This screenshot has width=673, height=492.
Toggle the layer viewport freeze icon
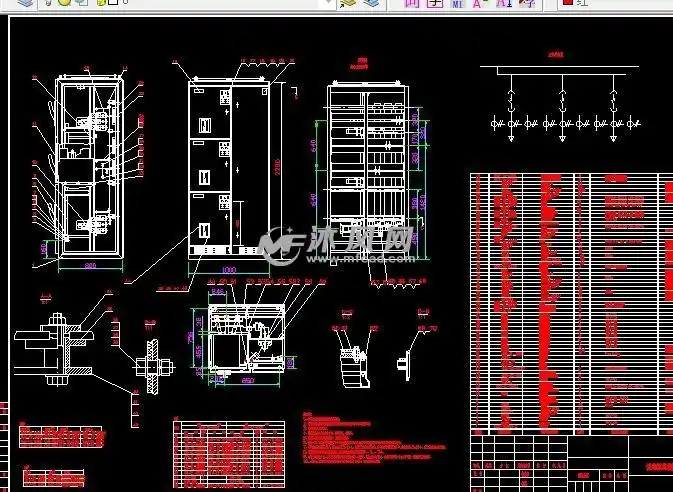pyautogui.click(x=80, y=3)
